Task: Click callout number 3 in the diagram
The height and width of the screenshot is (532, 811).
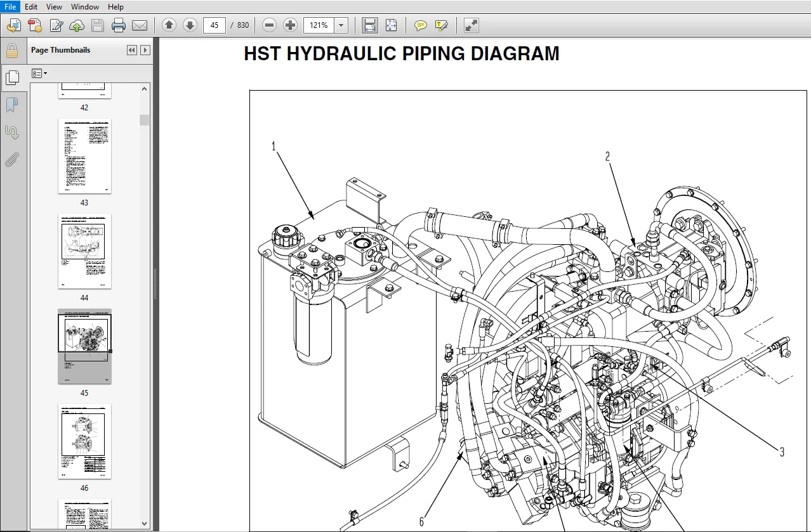Action: pos(782,452)
